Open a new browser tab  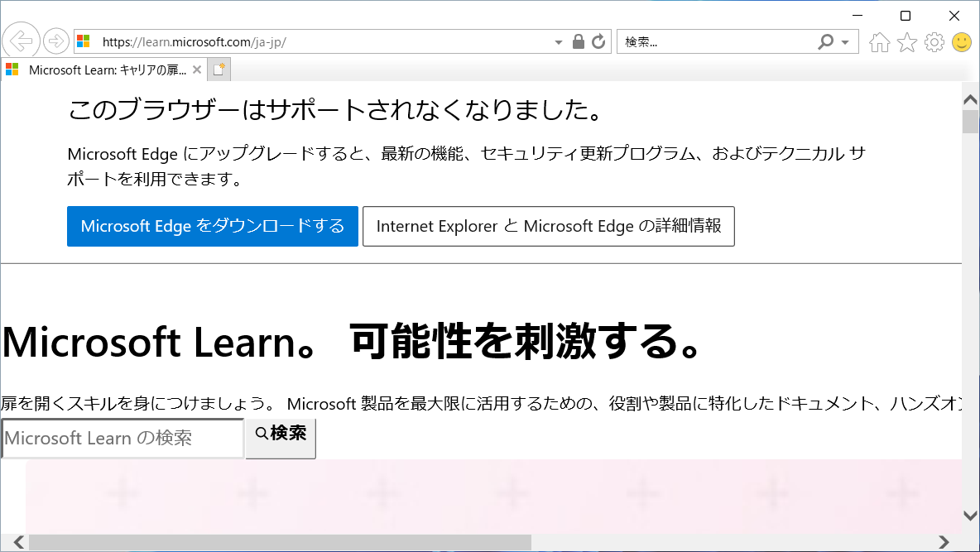(x=218, y=70)
